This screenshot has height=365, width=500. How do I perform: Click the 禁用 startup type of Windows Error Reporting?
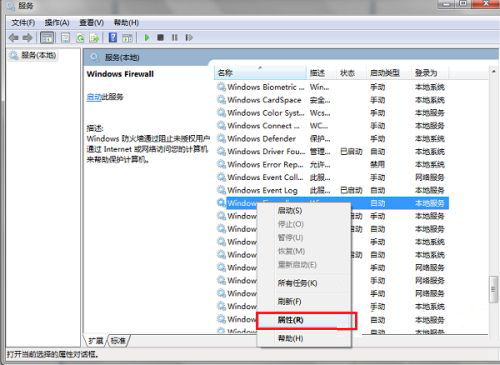(x=378, y=164)
